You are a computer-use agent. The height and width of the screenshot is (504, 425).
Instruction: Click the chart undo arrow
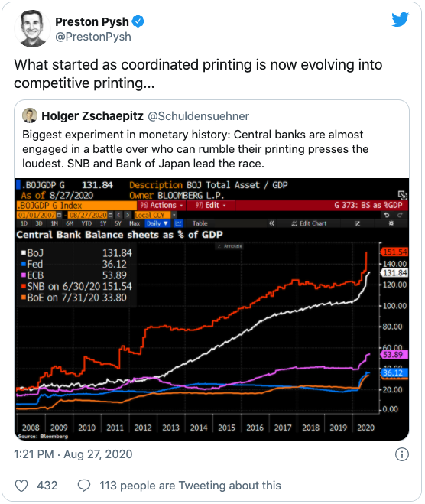tap(387, 215)
